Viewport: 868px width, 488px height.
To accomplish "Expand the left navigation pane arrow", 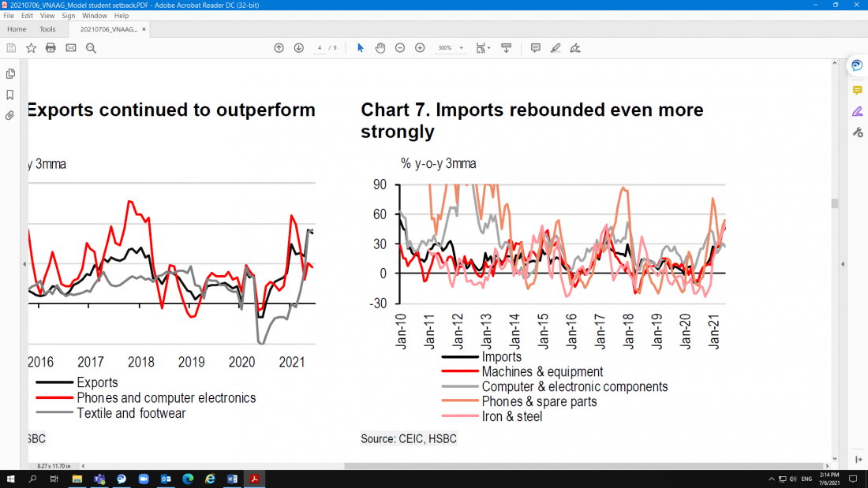I will [x=24, y=264].
